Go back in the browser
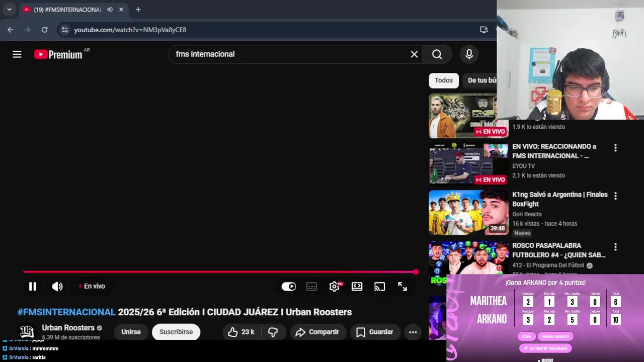Viewport: 644px width, 362px height. (x=10, y=30)
